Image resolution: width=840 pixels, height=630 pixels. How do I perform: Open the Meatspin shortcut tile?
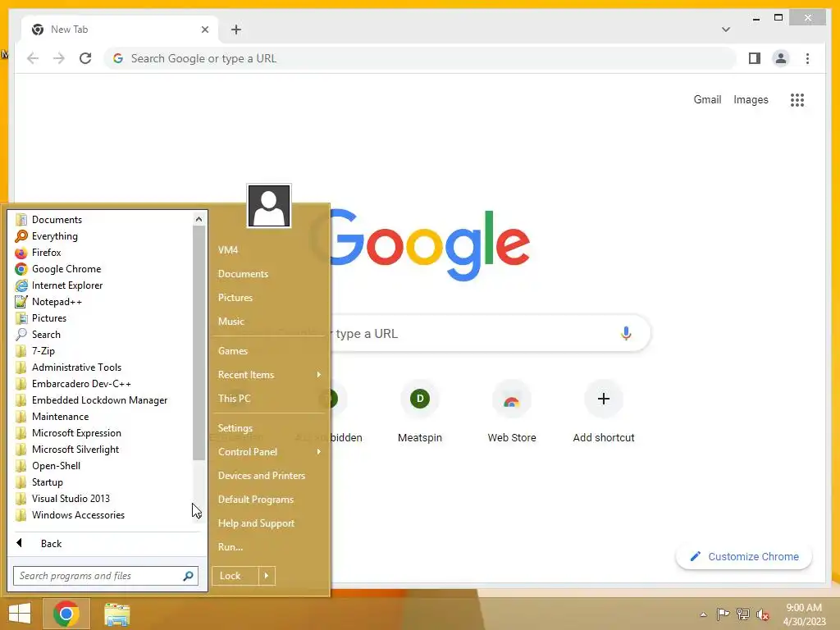point(420,413)
